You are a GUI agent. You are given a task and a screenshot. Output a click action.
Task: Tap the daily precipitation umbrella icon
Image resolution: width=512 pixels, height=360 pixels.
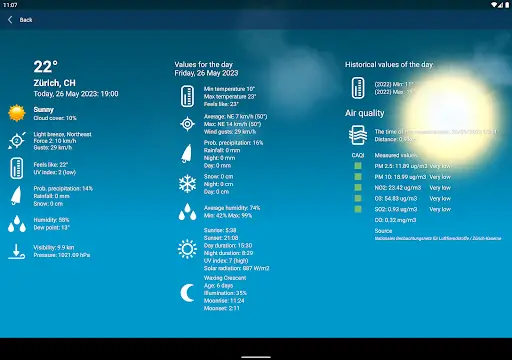[187, 154]
